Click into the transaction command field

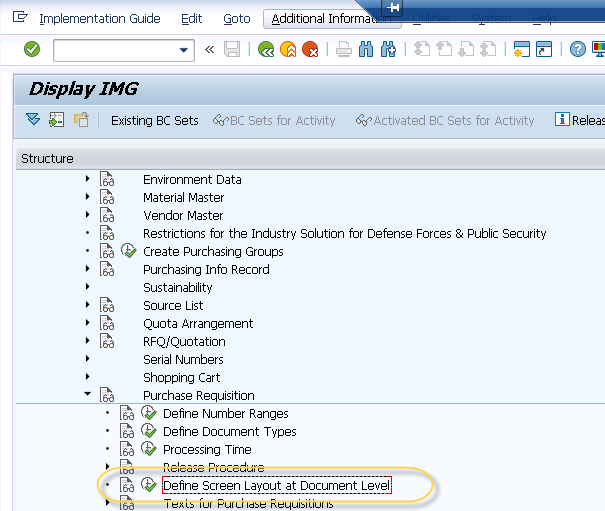click(x=113, y=49)
